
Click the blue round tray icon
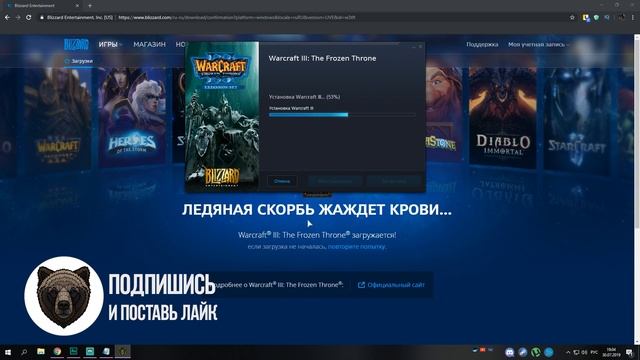click(549, 352)
